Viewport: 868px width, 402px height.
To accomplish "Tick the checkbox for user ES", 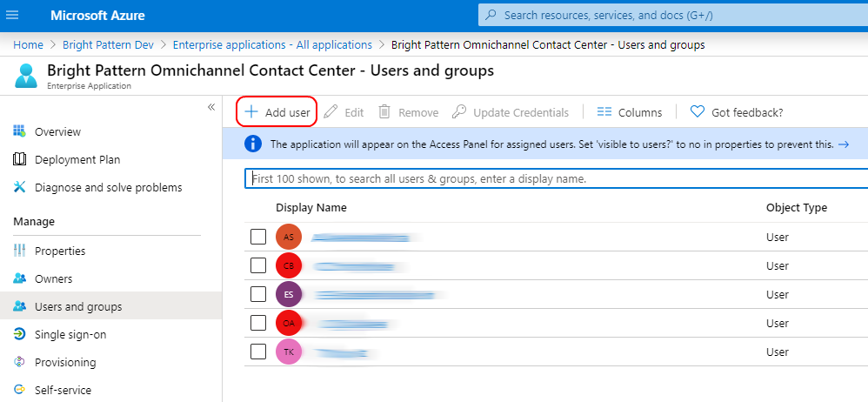I will (258, 295).
